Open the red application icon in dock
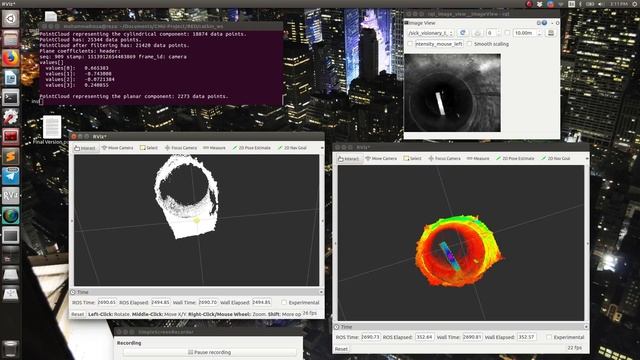640x360 pixels. (x=11, y=137)
